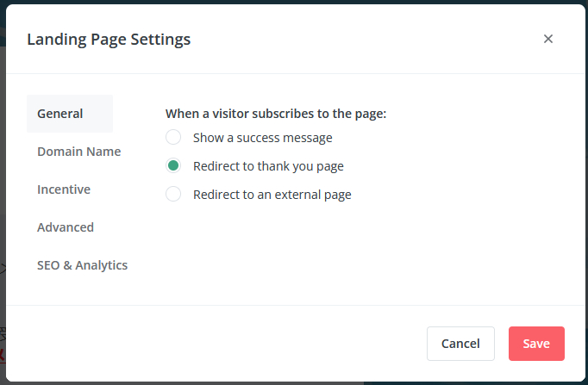
Task: Show the SEO & Analytics tab
Action: tap(82, 265)
